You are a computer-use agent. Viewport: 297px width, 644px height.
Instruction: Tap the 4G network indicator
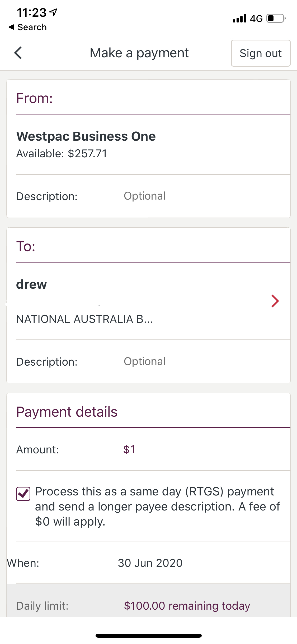[256, 19]
